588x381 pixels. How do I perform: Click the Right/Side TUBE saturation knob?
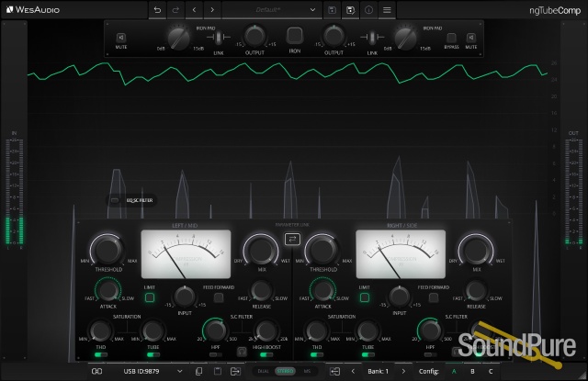pos(367,331)
